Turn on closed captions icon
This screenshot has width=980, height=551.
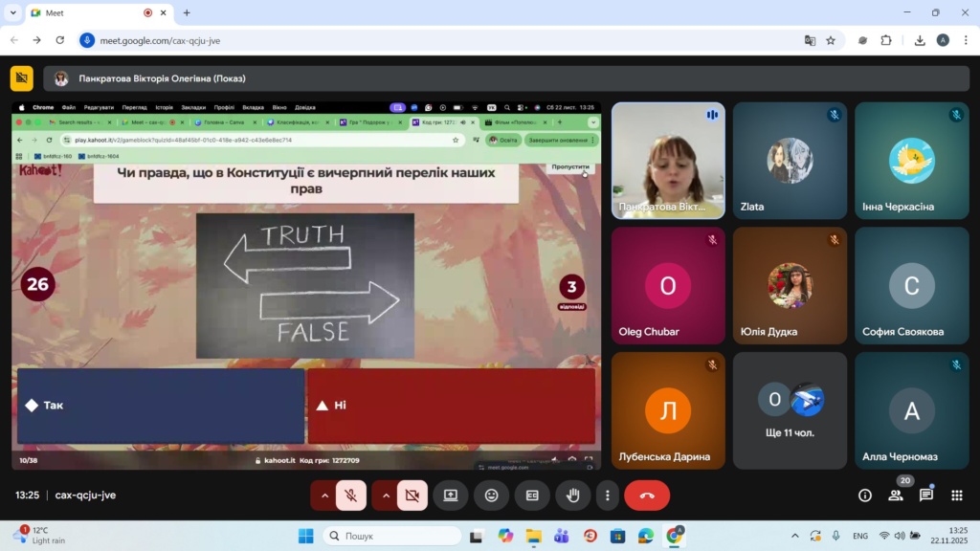pos(532,496)
